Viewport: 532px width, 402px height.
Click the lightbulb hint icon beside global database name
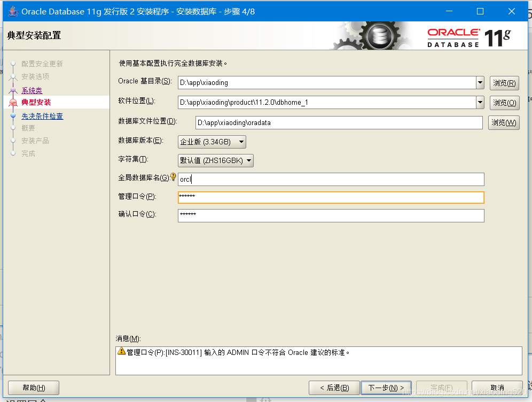click(x=173, y=176)
